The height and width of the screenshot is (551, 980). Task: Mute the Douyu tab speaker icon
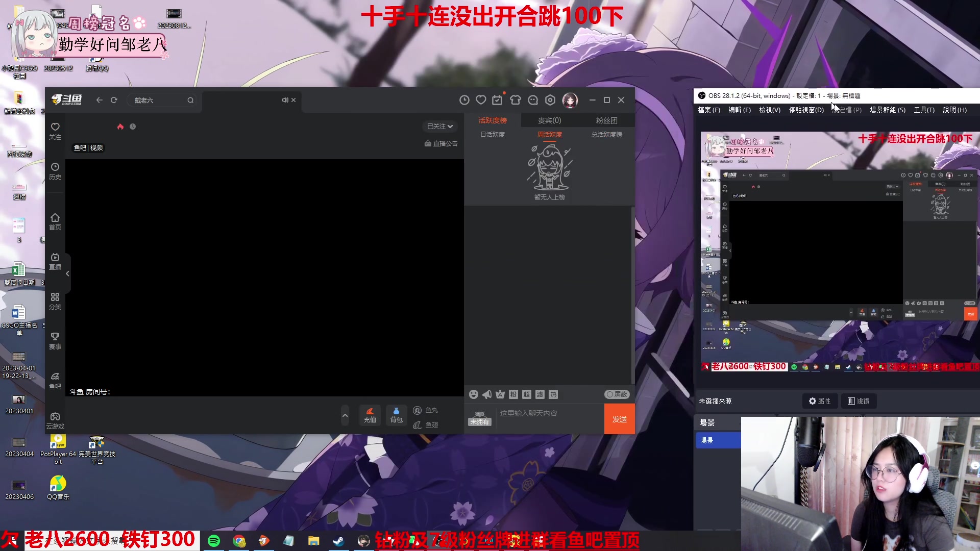285,100
